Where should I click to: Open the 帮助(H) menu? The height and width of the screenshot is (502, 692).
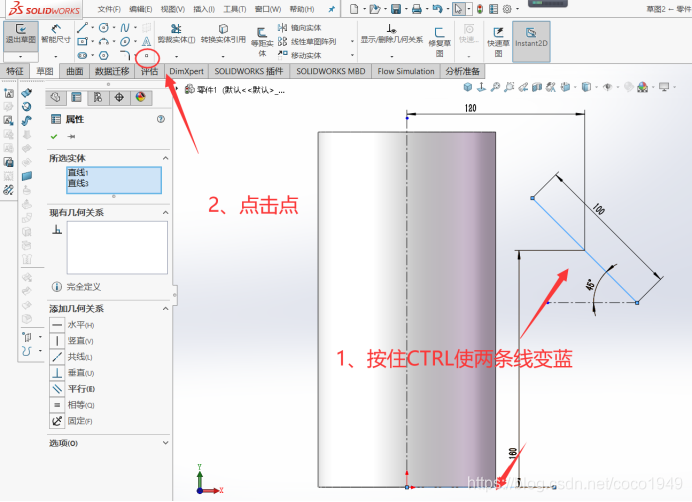302,9
